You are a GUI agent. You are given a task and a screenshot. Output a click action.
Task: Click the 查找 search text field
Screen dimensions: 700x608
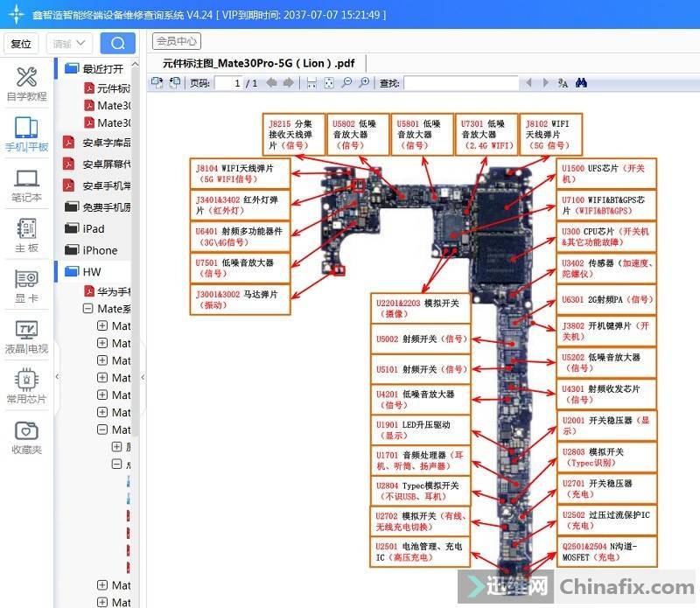tap(461, 83)
